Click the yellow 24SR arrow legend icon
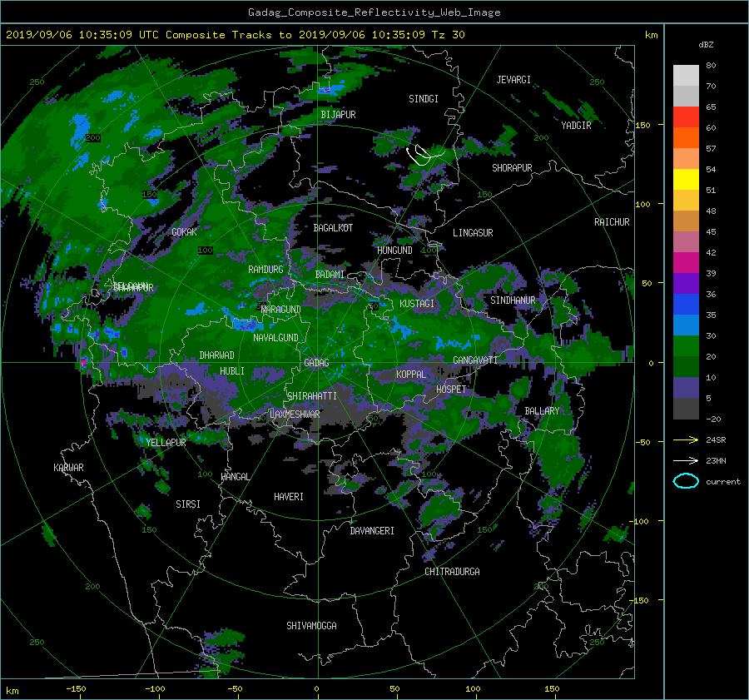This screenshot has width=749, height=700. (686, 439)
